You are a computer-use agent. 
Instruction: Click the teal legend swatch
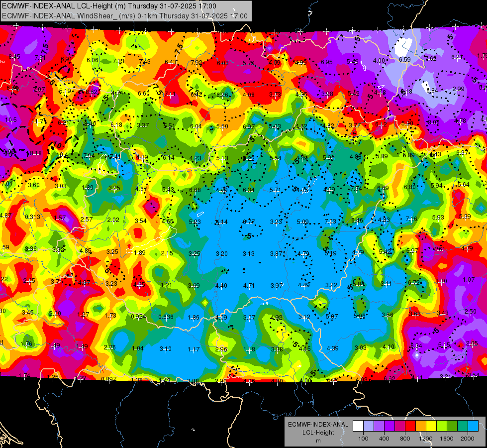(x=463, y=426)
